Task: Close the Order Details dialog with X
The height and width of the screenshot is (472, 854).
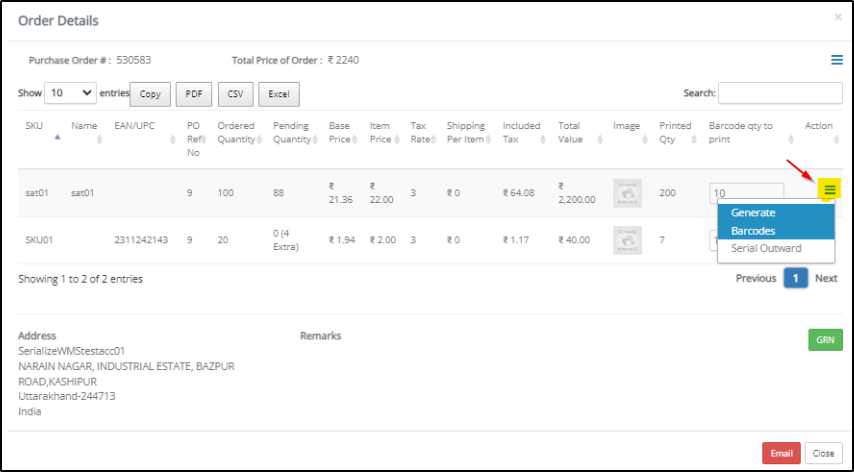Action: coord(837,17)
